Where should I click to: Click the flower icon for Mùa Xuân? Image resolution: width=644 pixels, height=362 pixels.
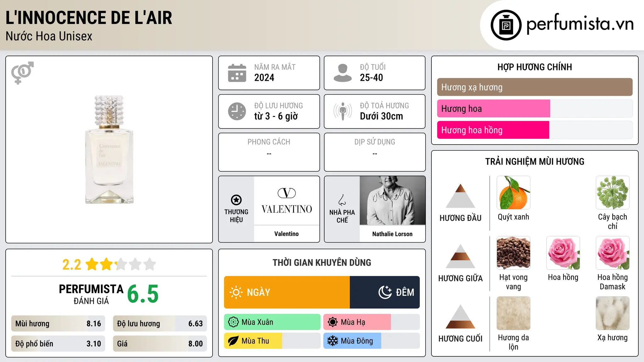tap(233, 322)
